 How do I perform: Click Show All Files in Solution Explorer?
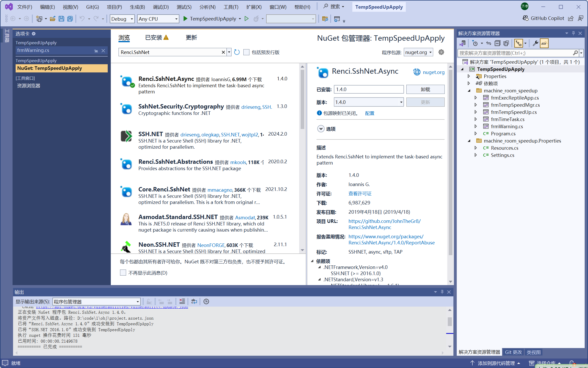pos(506,43)
